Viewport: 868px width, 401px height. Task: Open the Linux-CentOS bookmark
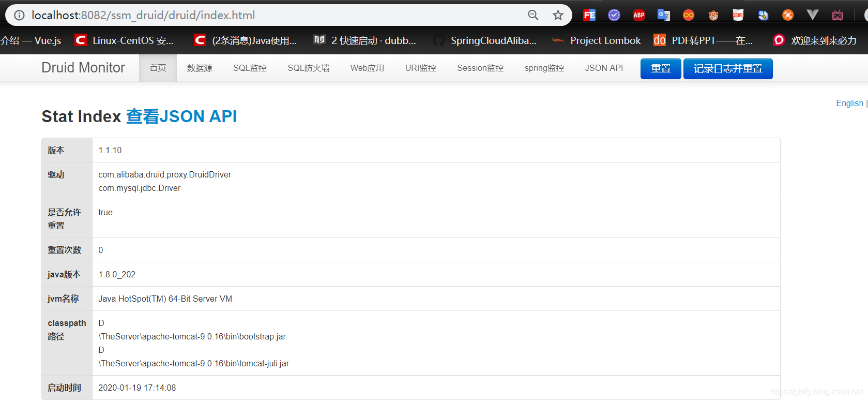point(125,40)
